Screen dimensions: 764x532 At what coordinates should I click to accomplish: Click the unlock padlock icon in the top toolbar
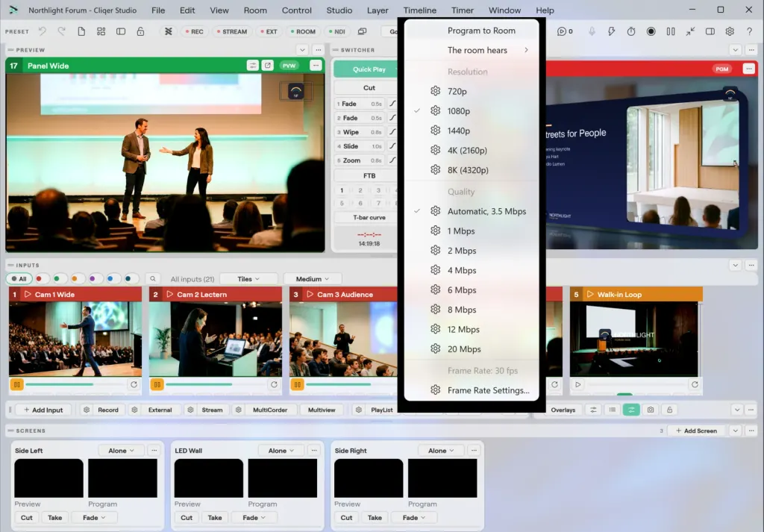pyautogui.click(x=140, y=31)
